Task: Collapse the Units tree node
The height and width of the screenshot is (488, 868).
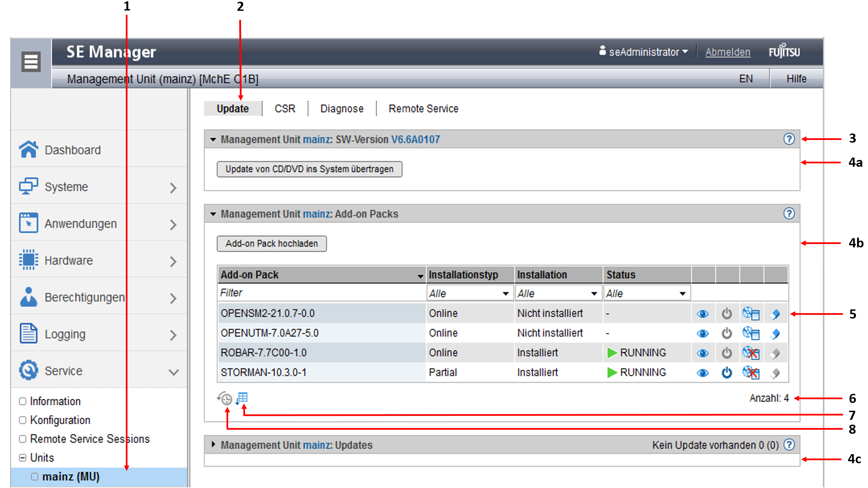Action: click(23, 458)
